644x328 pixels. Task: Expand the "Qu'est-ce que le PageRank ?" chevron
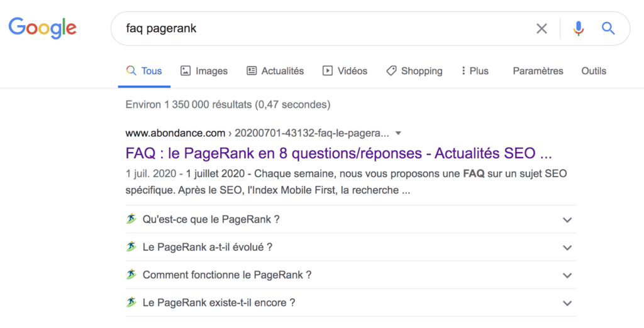click(x=567, y=220)
